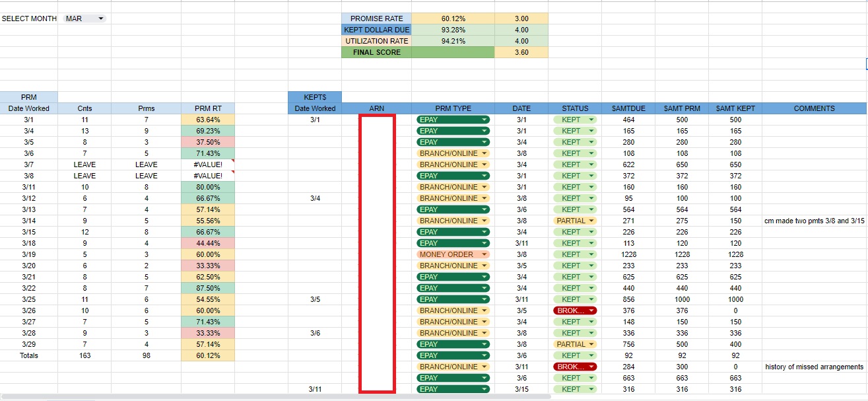
Task: Open KEPT status dropdown in the 663 row
Action: tap(575, 378)
